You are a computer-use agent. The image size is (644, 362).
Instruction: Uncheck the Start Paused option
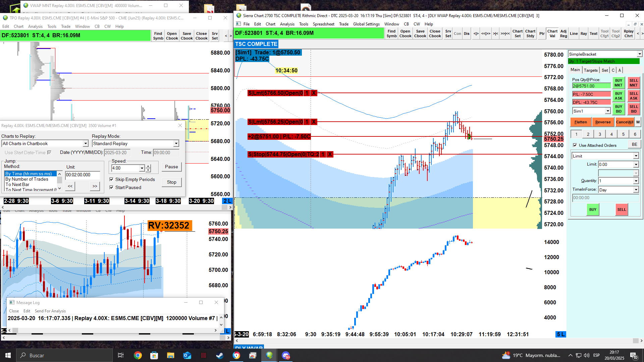111,187
